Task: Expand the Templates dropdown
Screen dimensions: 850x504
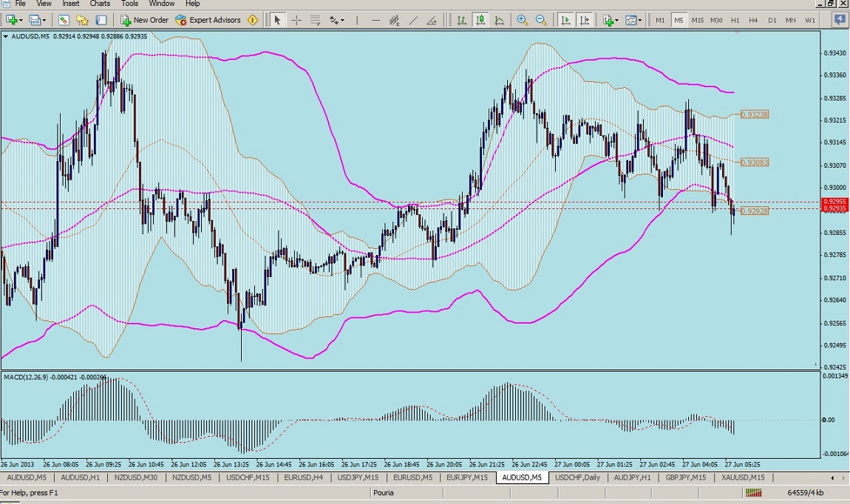Action: point(640,20)
